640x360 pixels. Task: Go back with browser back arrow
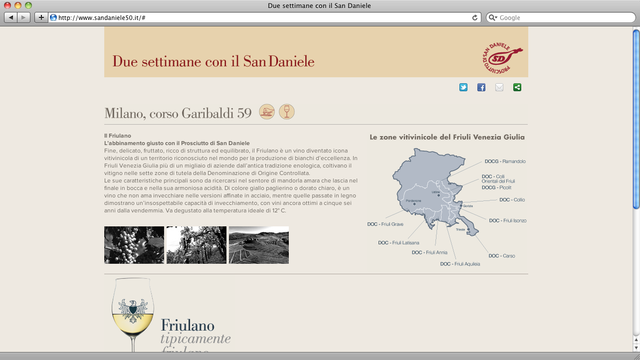(11, 18)
